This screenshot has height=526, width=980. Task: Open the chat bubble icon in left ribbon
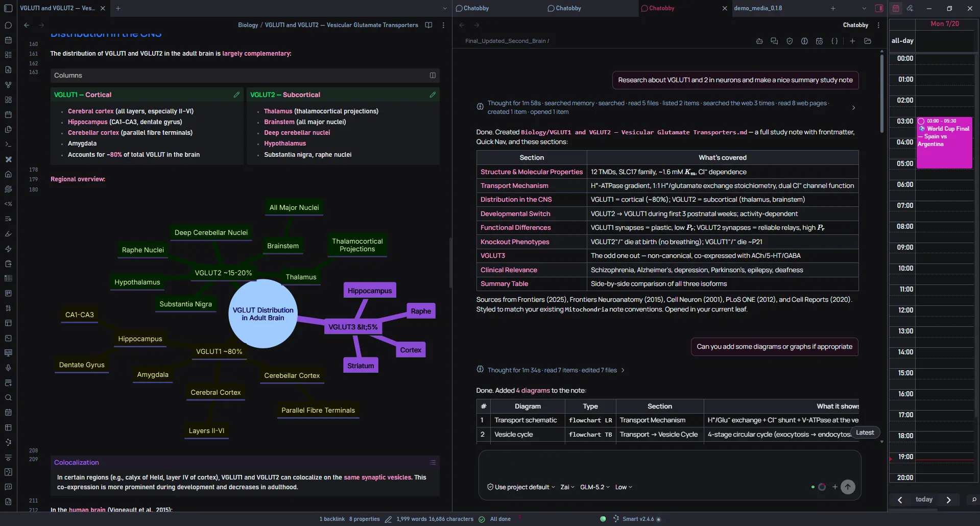pos(8,25)
